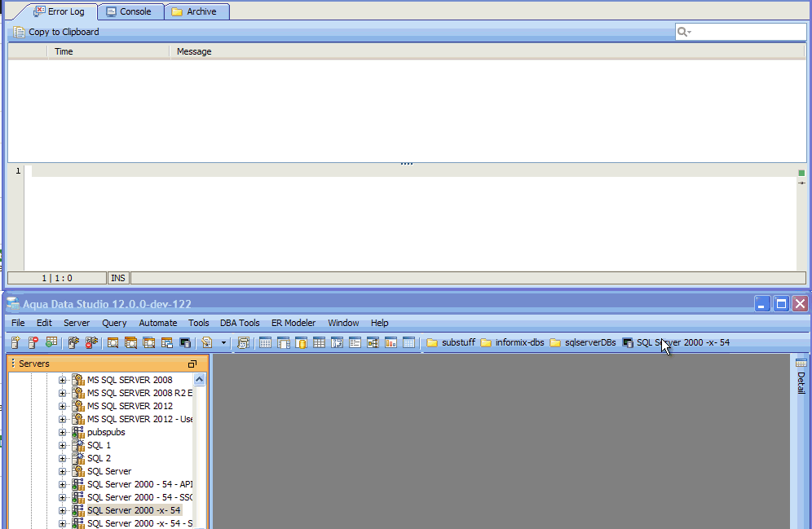Image resolution: width=812 pixels, height=529 pixels.
Task: Expand MS SQL SERVER 2008 R2 node
Action: pyautogui.click(x=62, y=393)
